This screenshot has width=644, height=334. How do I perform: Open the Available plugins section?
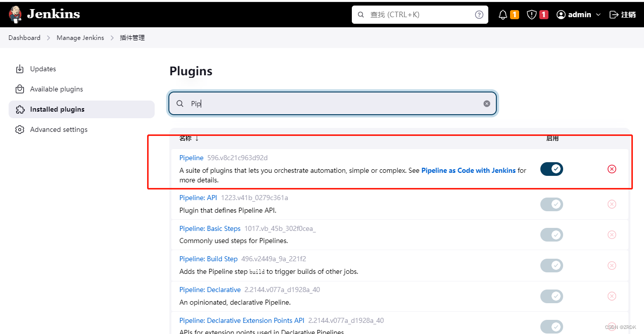56,89
